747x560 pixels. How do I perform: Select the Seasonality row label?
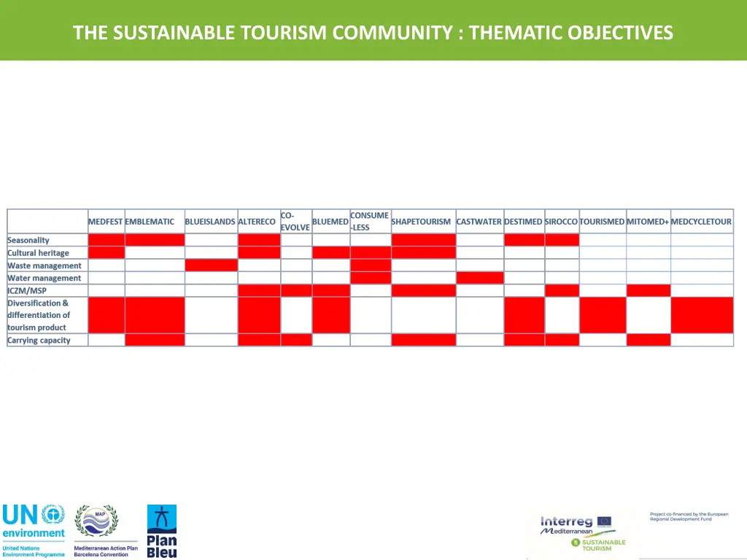[x=28, y=240]
